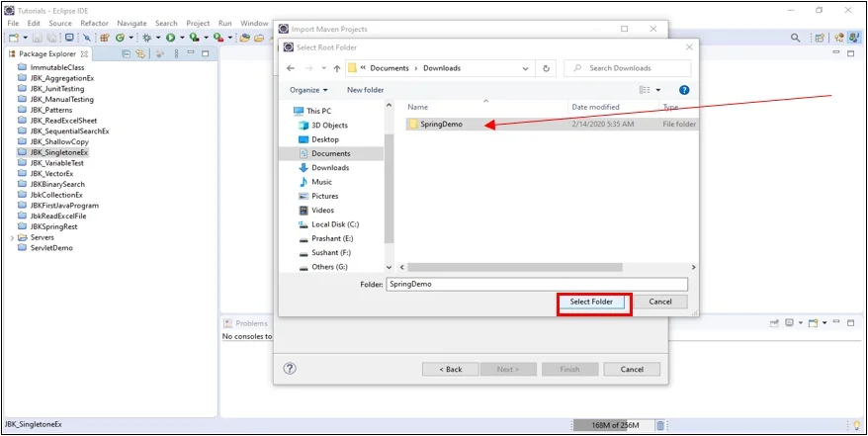Click the Back arrow in folder dialog

291,68
